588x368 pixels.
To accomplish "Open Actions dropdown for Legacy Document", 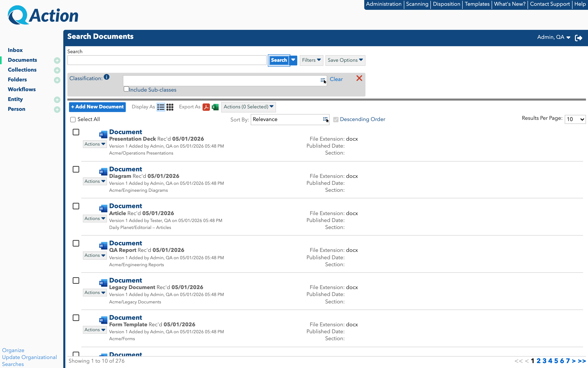I will click(95, 293).
